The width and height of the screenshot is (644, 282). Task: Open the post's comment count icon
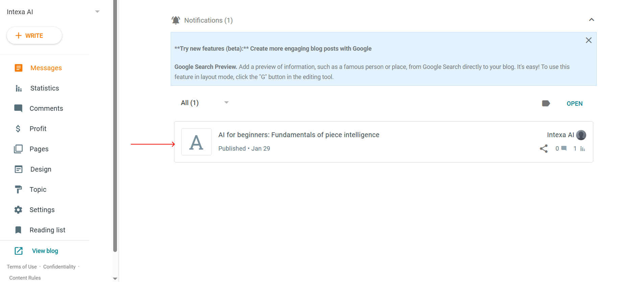click(564, 148)
